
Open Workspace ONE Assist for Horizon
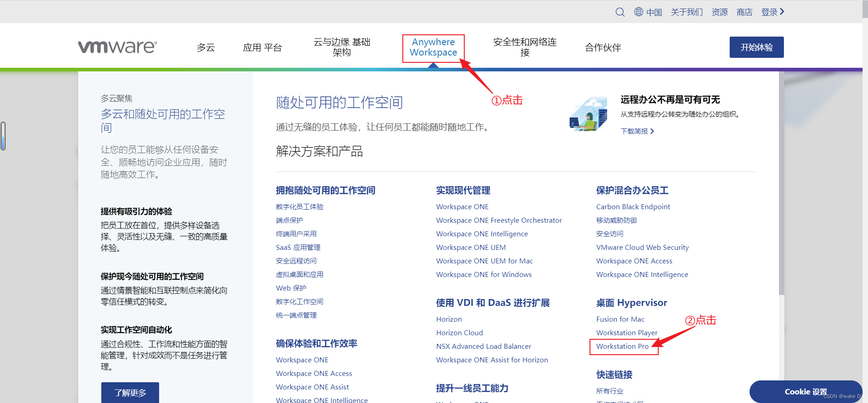pos(492,360)
